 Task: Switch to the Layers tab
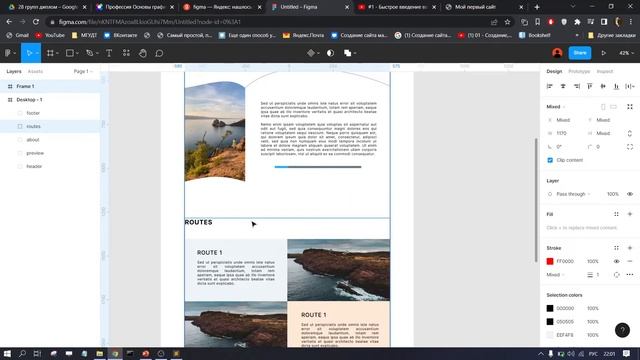[13, 71]
